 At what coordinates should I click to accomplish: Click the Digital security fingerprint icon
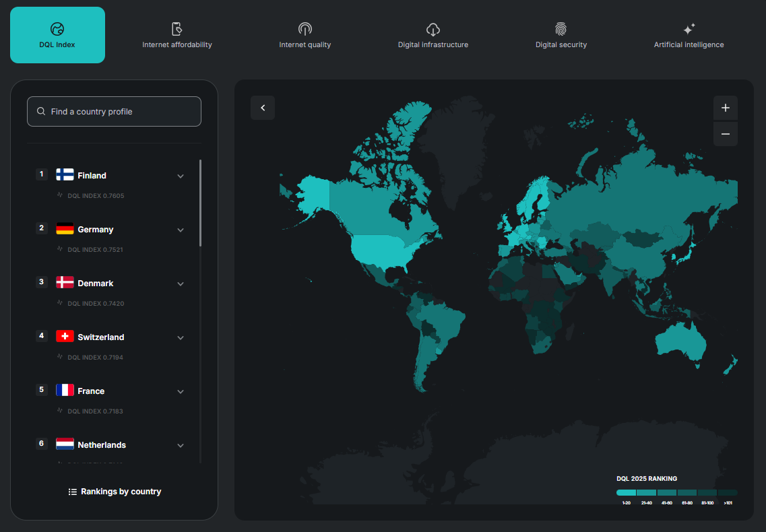pyautogui.click(x=561, y=28)
